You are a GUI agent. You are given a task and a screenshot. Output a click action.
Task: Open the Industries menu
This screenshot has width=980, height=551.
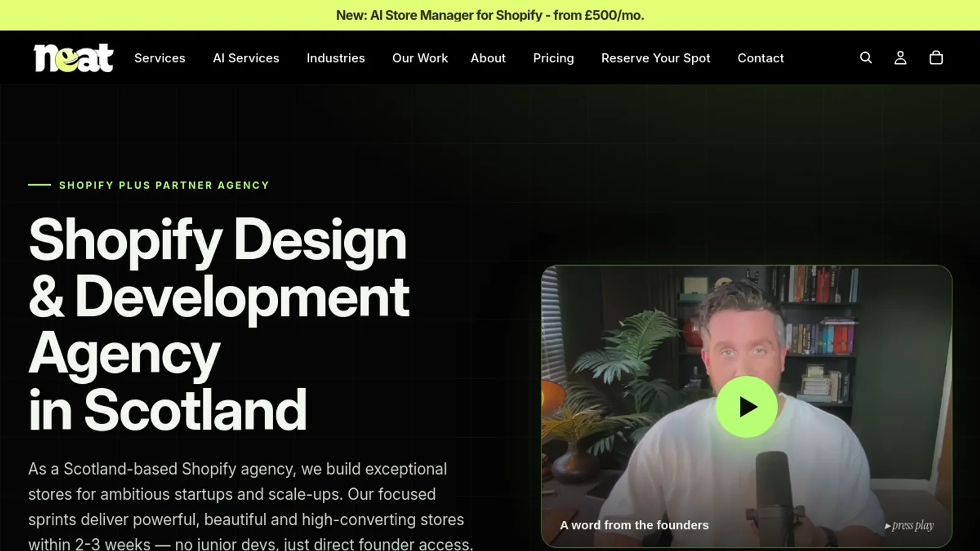click(x=336, y=58)
